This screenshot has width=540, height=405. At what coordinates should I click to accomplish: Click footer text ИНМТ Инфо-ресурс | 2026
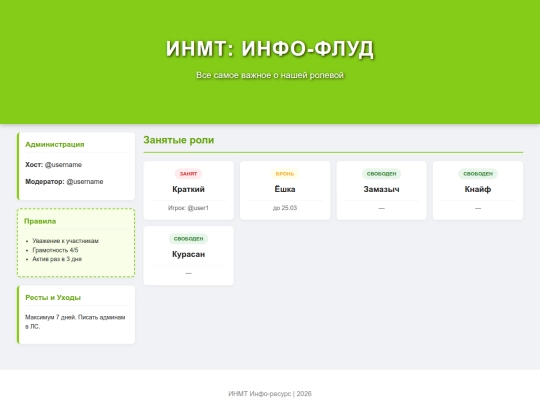pyautogui.click(x=270, y=394)
